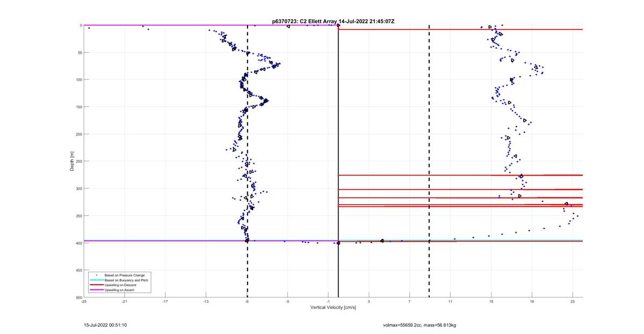Click x-axis tick label '19'
This screenshot has height=334, width=644.
pyautogui.click(x=532, y=301)
